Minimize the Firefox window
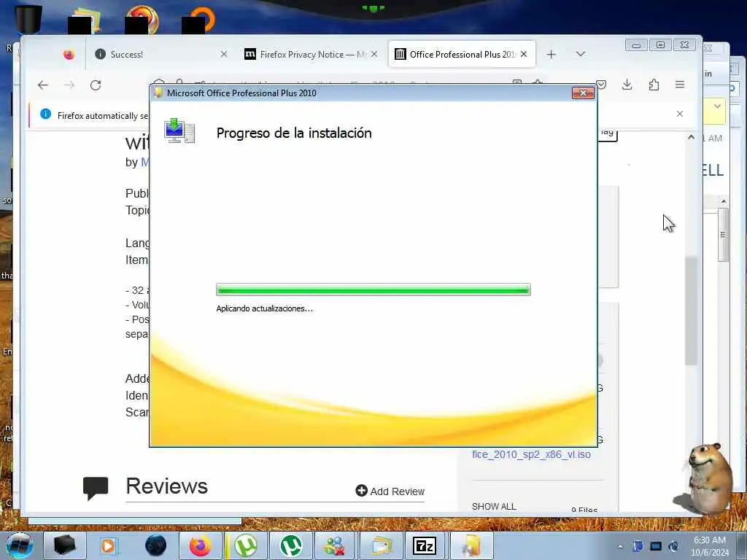 [636, 45]
